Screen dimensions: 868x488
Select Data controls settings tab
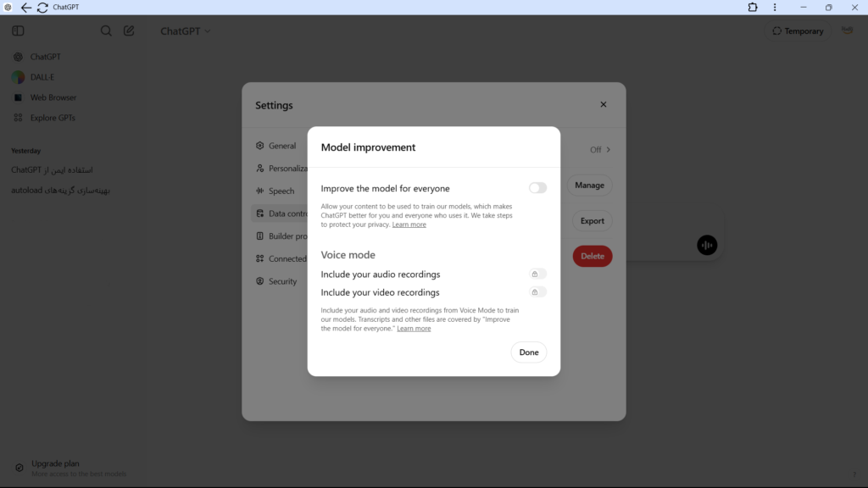coord(280,213)
